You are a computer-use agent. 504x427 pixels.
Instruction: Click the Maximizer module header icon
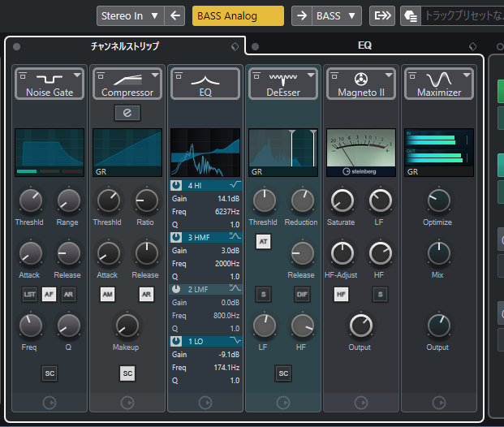click(439, 80)
